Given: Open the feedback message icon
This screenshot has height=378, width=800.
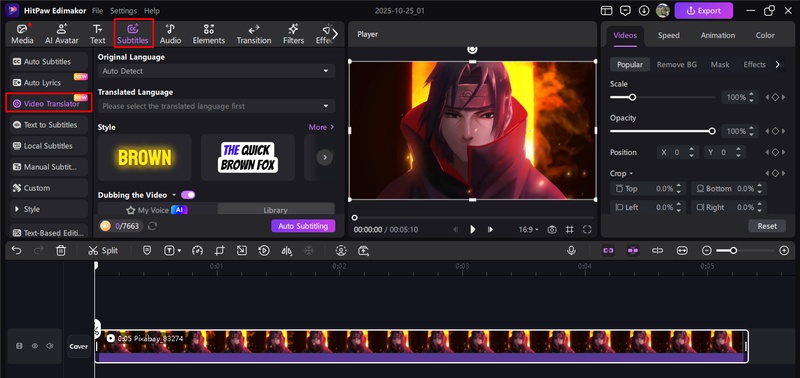Looking at the screenshot, I should click(x=625, y=10).
